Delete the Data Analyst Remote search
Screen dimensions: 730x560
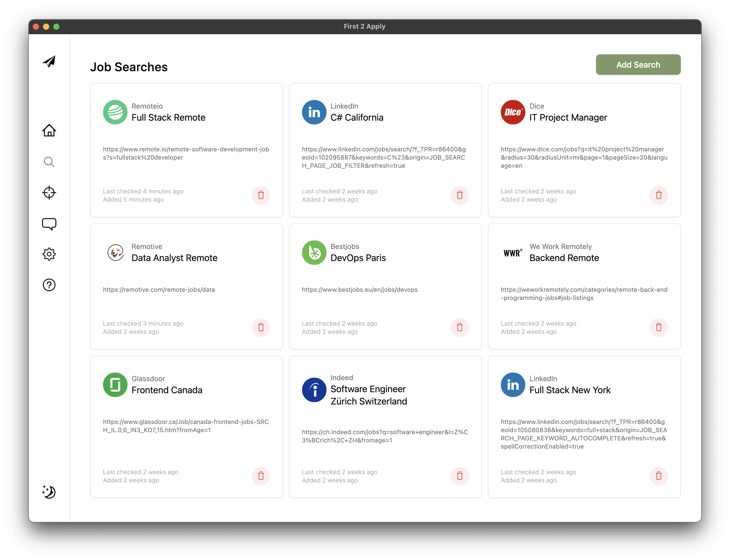[x=261, y=327]
